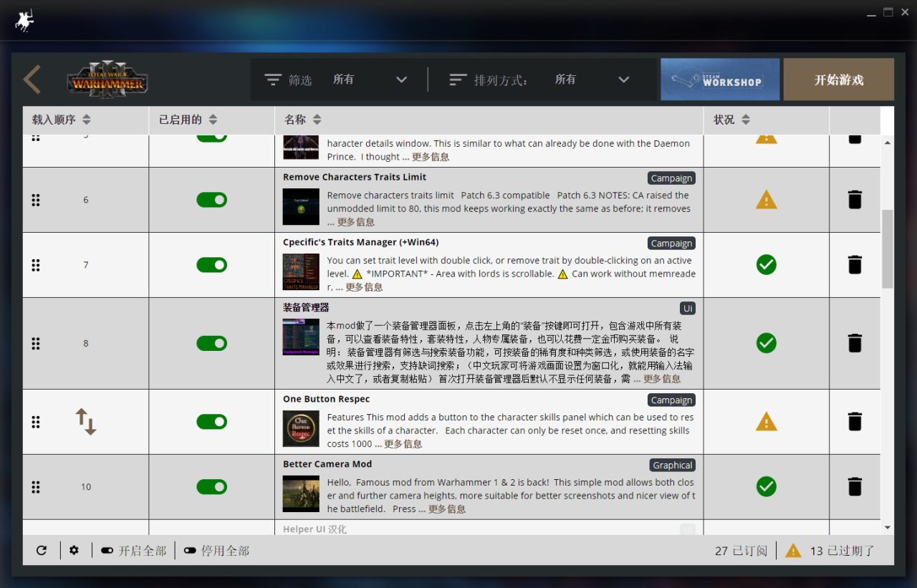The image size is (917, 588).
Task: Sort by the 载入顺序 column header
Action: [x=62, y=120]
